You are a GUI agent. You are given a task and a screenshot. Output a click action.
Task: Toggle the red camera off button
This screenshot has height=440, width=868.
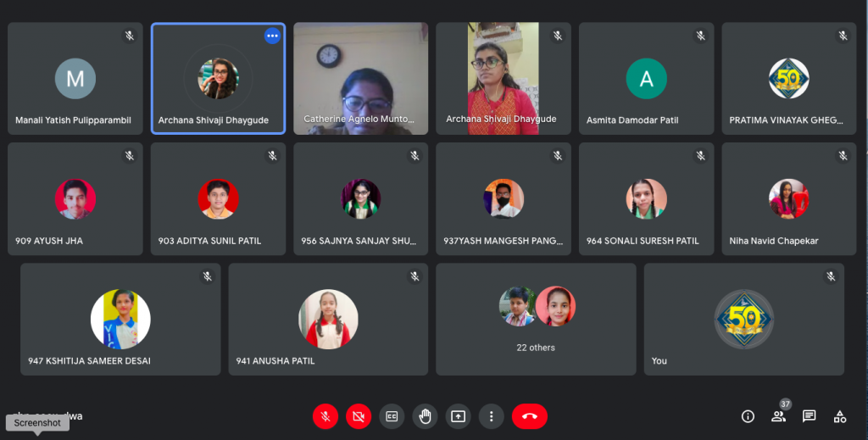point(359,416)
